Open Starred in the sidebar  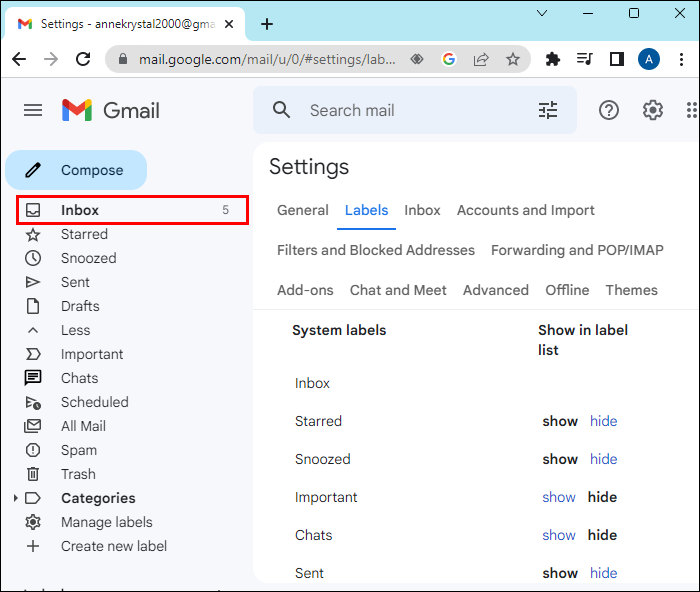84,234
